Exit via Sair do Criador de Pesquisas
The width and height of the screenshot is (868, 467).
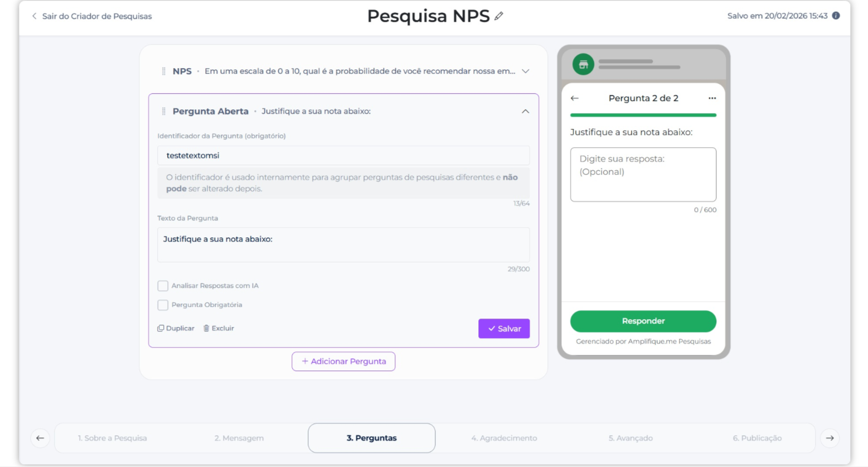coord(92,16)
